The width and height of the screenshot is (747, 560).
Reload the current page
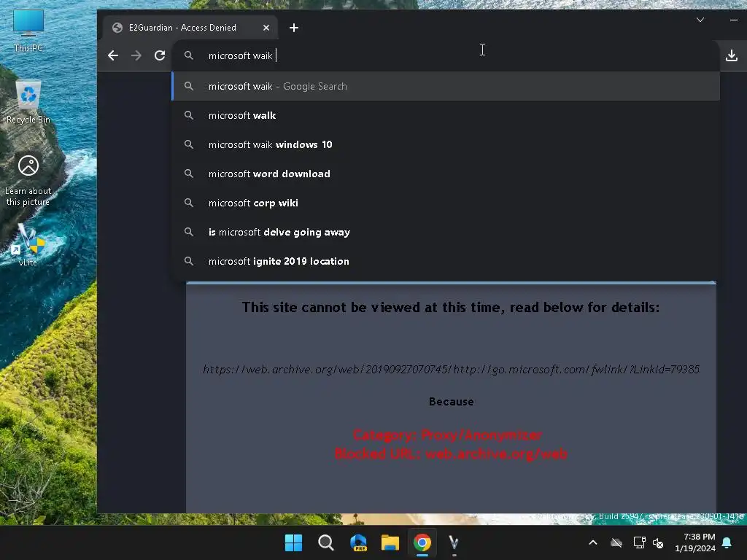tap(160, 55)
